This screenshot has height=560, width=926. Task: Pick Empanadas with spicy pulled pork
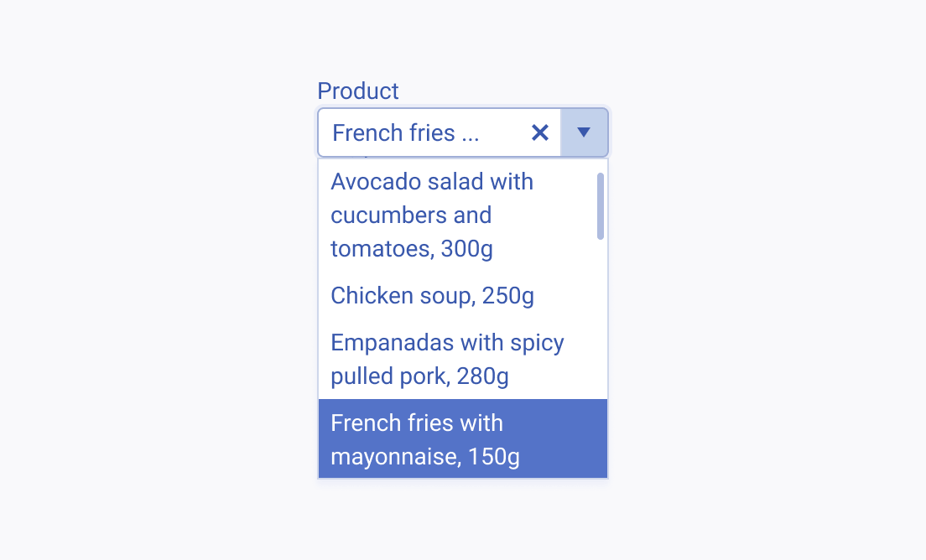(x=447, y=359)
